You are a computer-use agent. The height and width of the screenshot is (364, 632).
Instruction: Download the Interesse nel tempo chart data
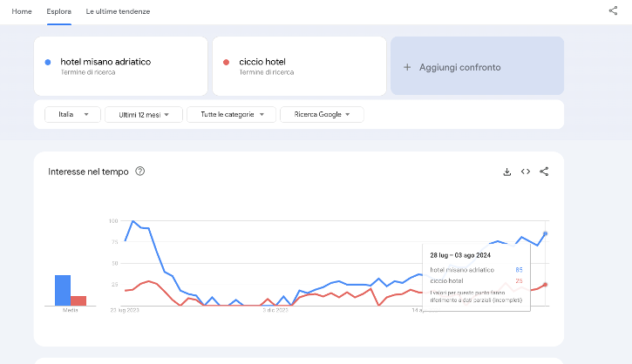click(x=506, y=172)
